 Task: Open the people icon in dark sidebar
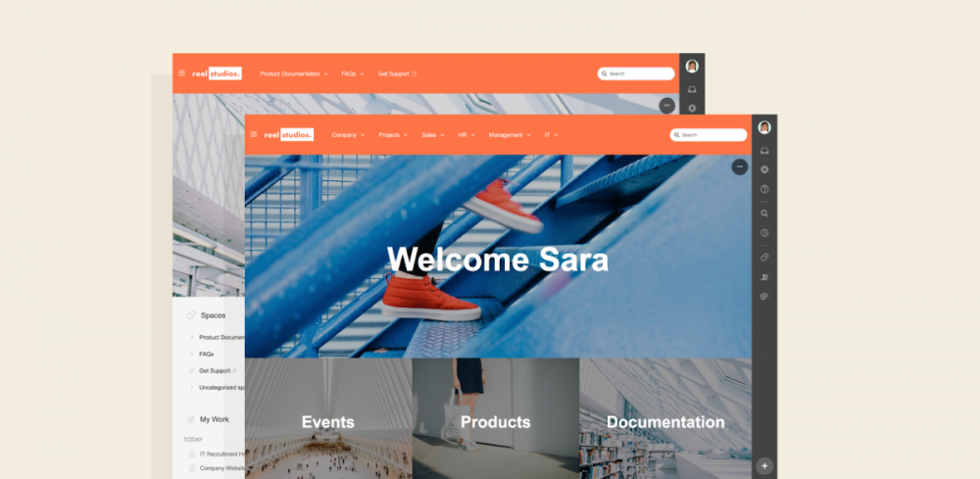click(x=763, y=276)
